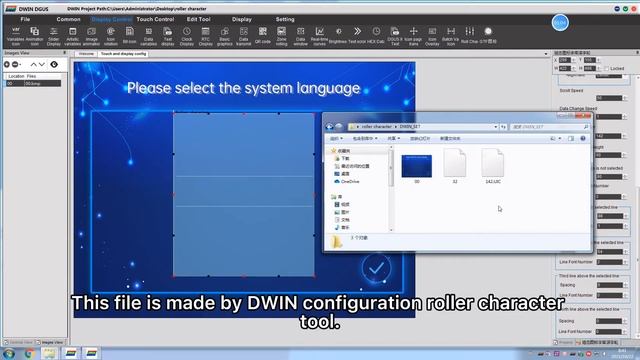Select the Icon Overlay tool

[x=432, y=36]
